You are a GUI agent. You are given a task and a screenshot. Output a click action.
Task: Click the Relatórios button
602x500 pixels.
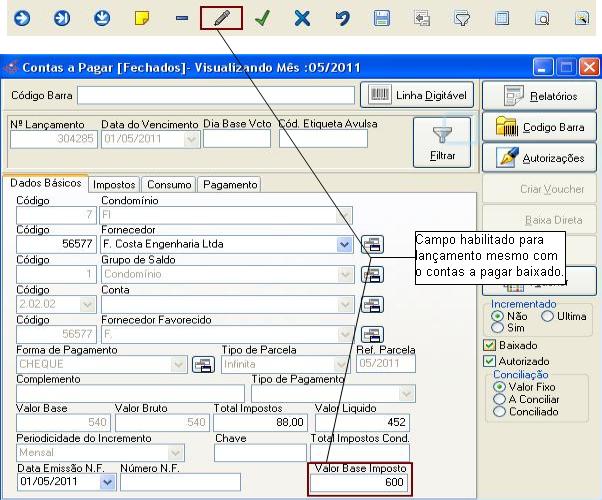(x=540, y=96)
